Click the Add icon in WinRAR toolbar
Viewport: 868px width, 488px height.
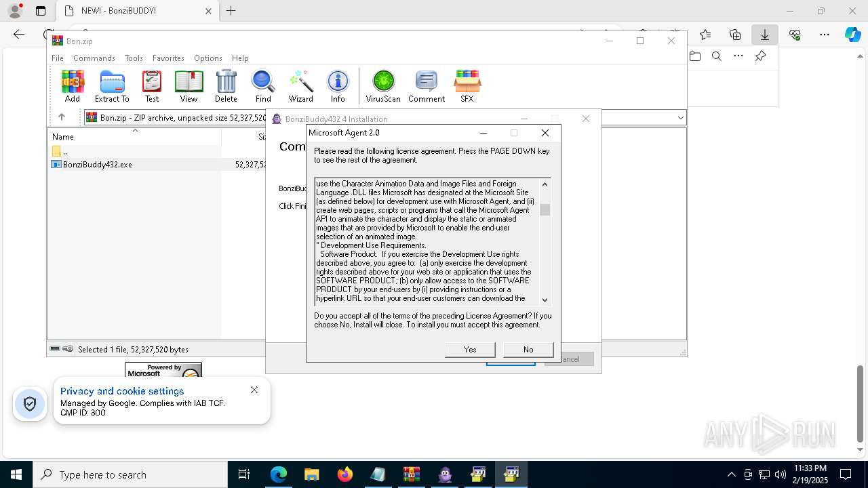[x=73, y=86]
